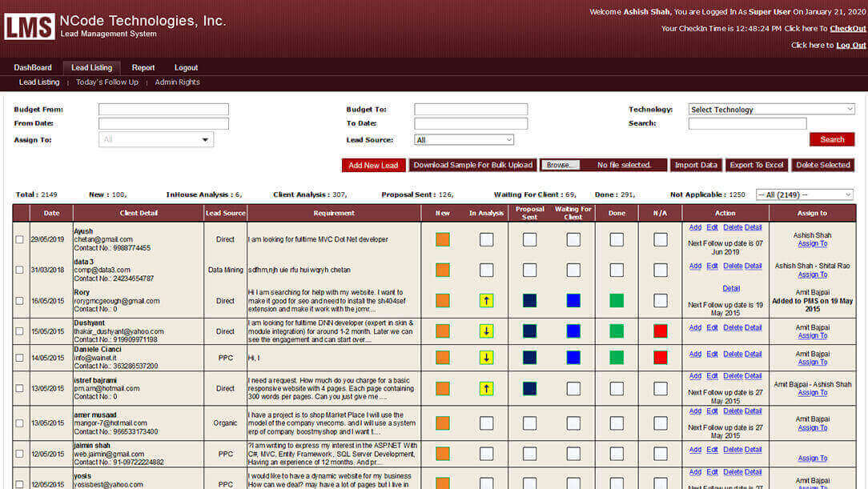Open the Lead Source dropdown

tap(464, 140)
